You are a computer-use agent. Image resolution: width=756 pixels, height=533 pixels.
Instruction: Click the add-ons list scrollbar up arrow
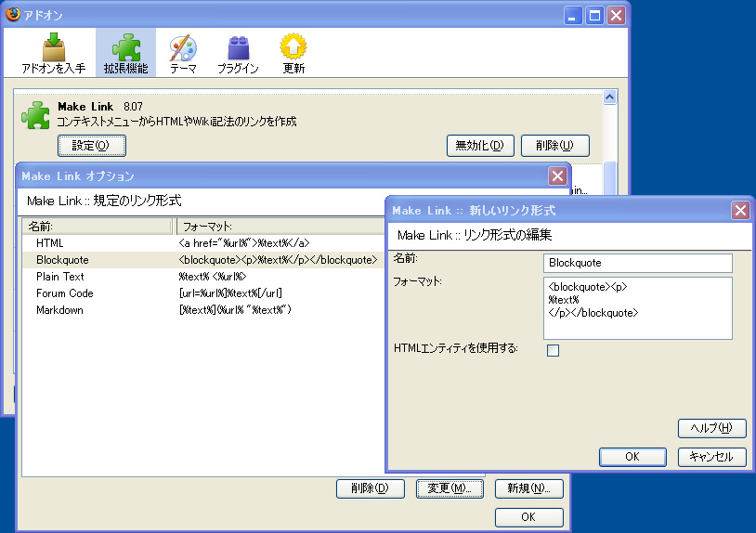609,97
